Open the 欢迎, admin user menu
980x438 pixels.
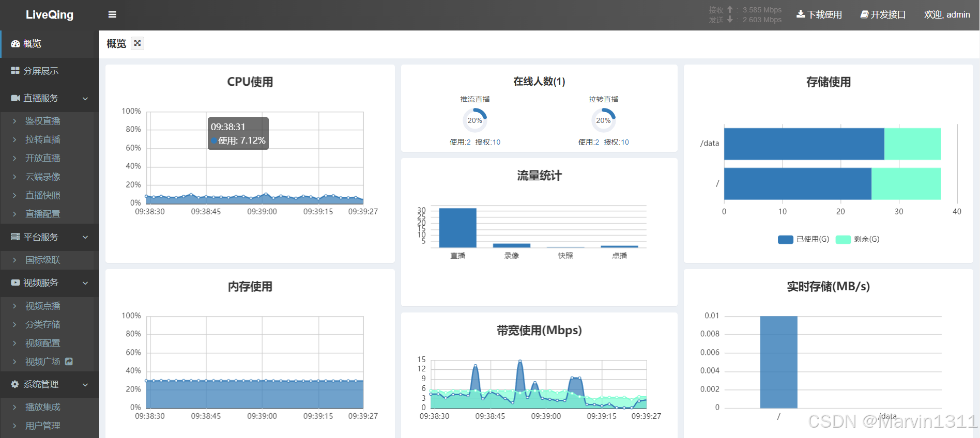(947, 14)
